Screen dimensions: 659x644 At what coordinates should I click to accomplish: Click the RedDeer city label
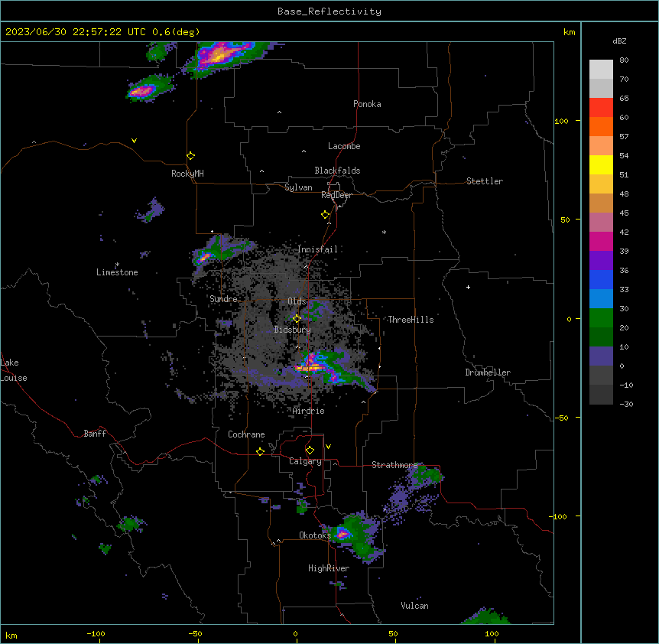coord(336,195)
